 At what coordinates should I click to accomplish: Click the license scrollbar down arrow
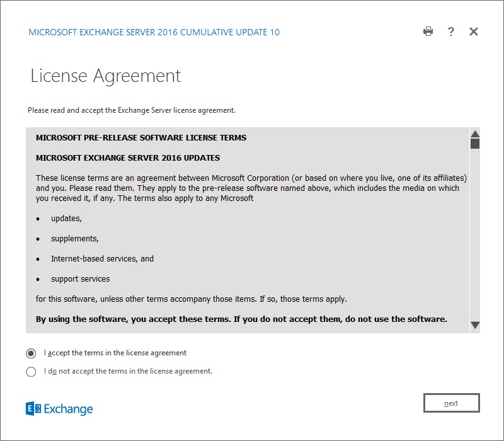click(475, 325)
